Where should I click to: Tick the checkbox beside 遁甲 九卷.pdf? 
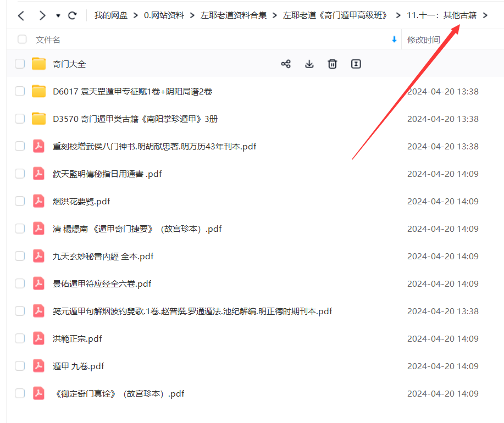pyautogui.click(x=19, y=366)
